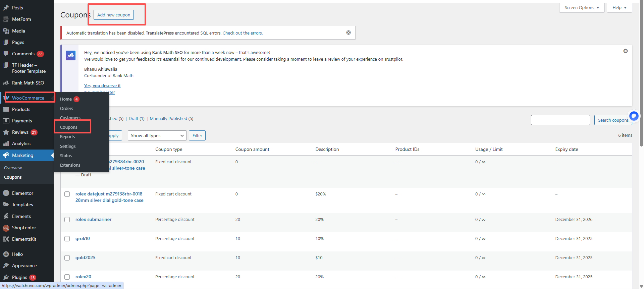Dismiss the TranslatePress error notice
The height and width of the screenshot is (289, 644).
click(x=348, y=33)
